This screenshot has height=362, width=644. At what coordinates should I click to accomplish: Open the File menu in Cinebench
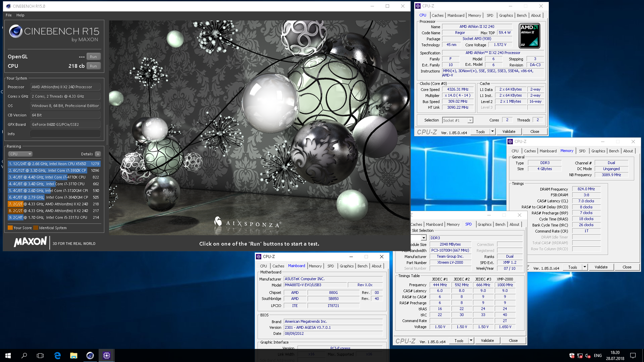tap(9, 15)
